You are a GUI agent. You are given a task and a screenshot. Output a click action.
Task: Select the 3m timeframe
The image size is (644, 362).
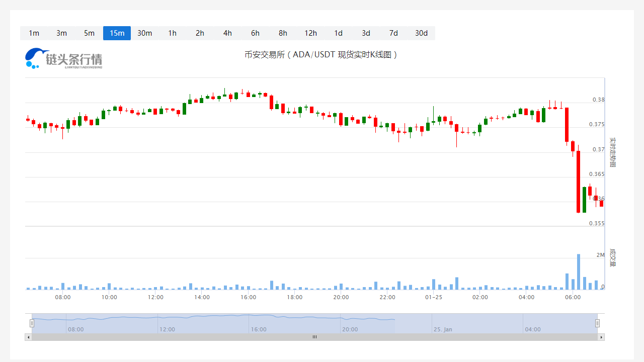click(61, 33)
